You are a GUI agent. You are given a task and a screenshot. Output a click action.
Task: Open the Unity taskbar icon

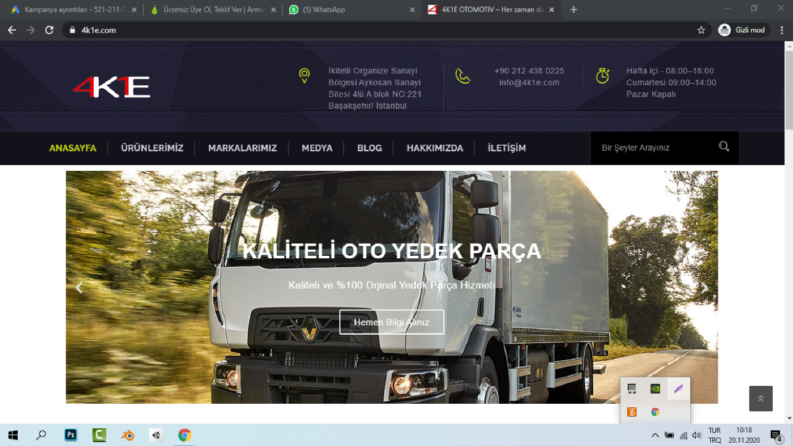(156, 435)
